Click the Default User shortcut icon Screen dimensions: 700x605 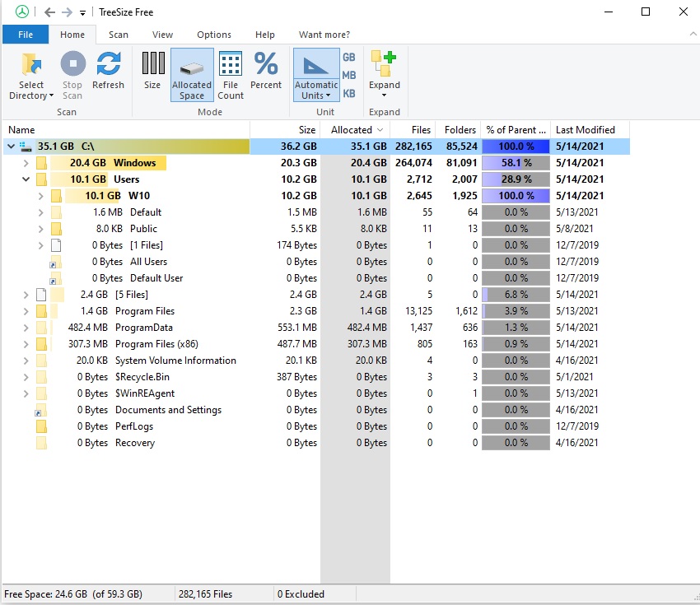56,278
